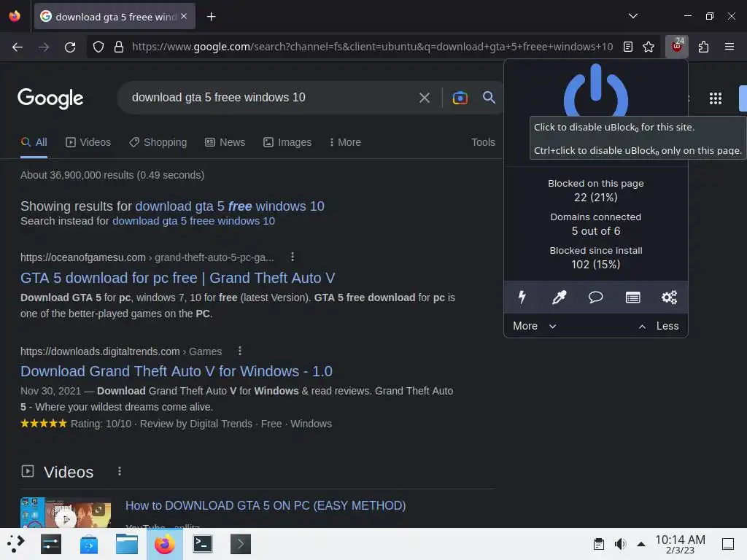Open the volume control tray icon
Screen dimensions: 747x560
620,544
